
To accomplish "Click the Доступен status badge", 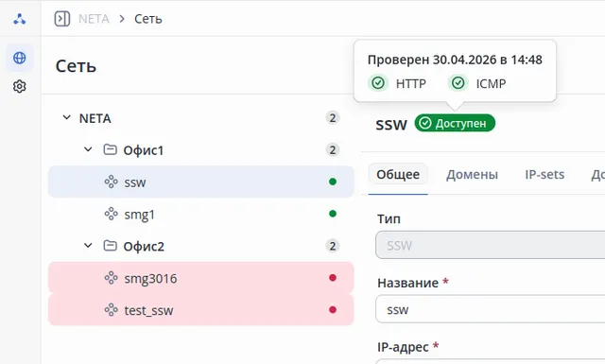I will pyautogui.click(x=455, y=123).
